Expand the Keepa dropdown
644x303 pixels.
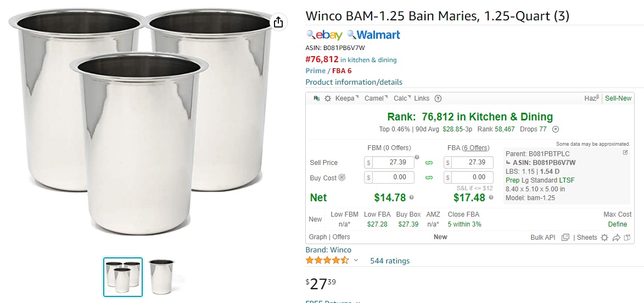[x=346, y=98]
